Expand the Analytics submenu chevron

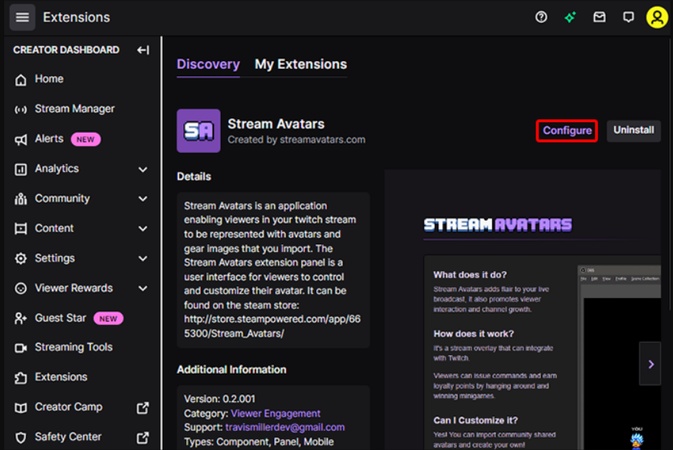(143, 170)
